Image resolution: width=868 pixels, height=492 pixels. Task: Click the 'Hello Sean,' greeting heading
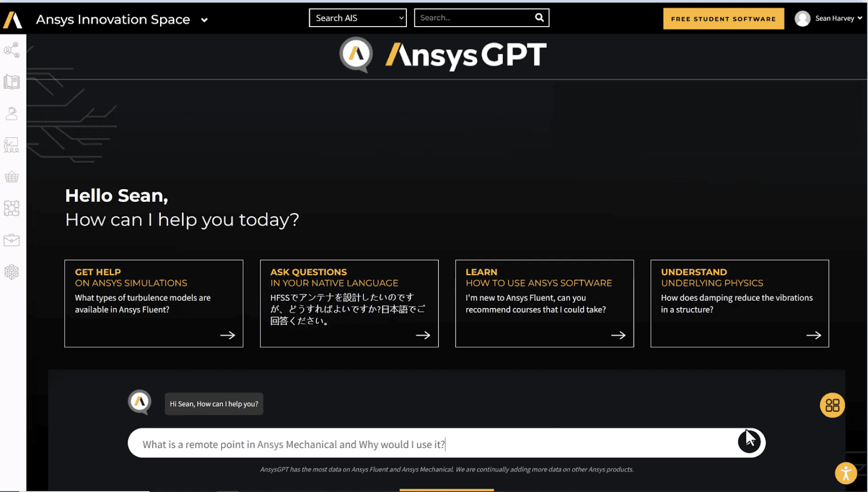tap(117, 195)
